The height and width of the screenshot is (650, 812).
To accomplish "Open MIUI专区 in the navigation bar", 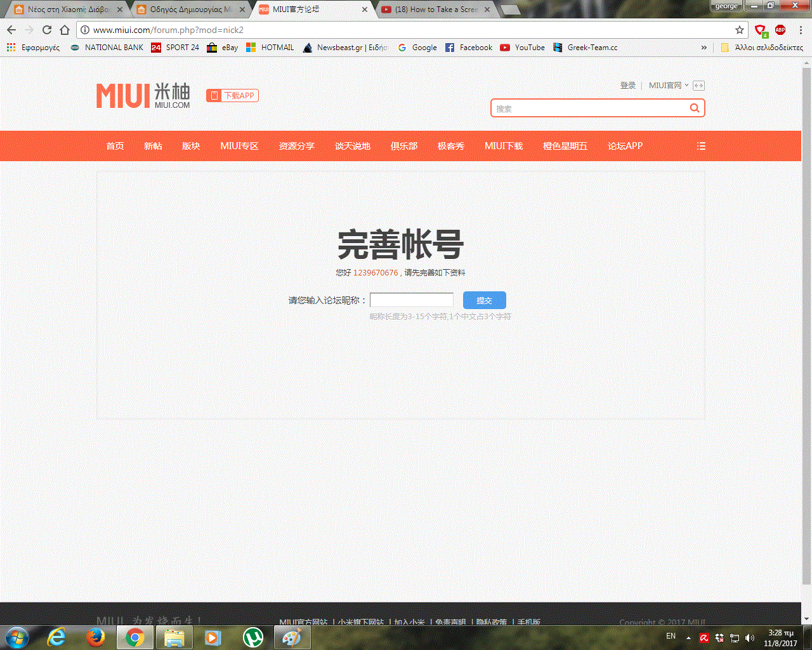I will pyautogui.click(x=239, y=146).
